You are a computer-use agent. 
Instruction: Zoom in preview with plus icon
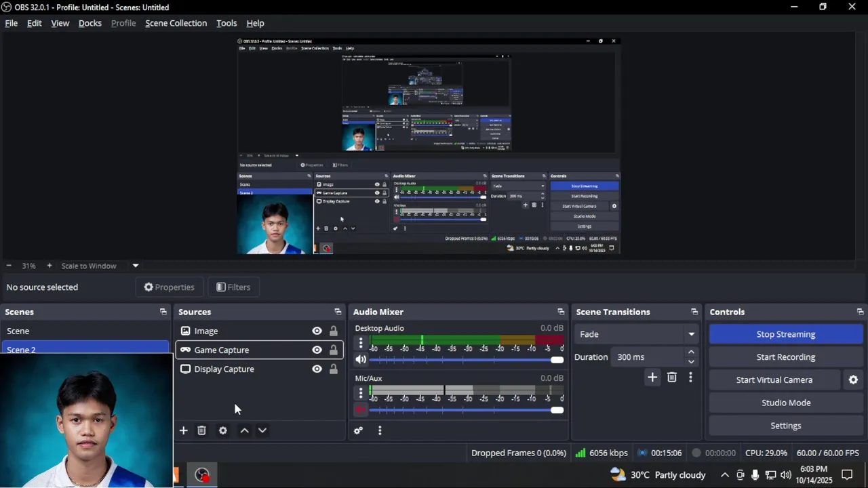click(x=49, y=266)
